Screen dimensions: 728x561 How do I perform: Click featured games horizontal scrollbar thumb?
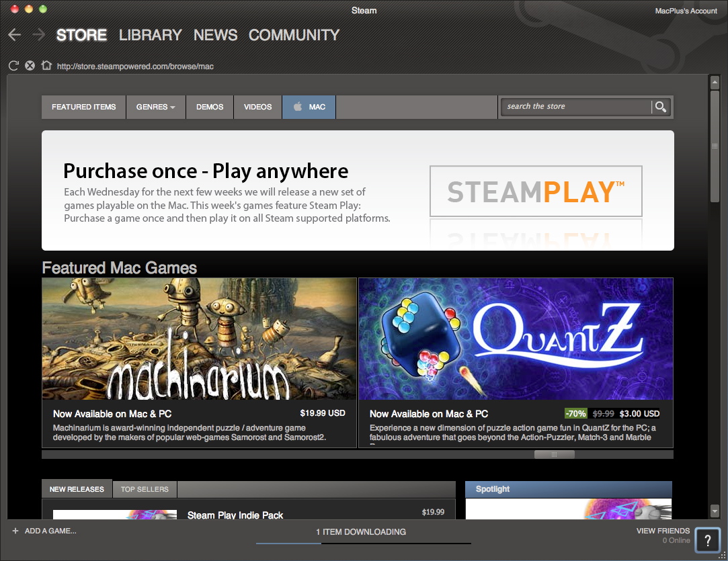coord(555,454)
